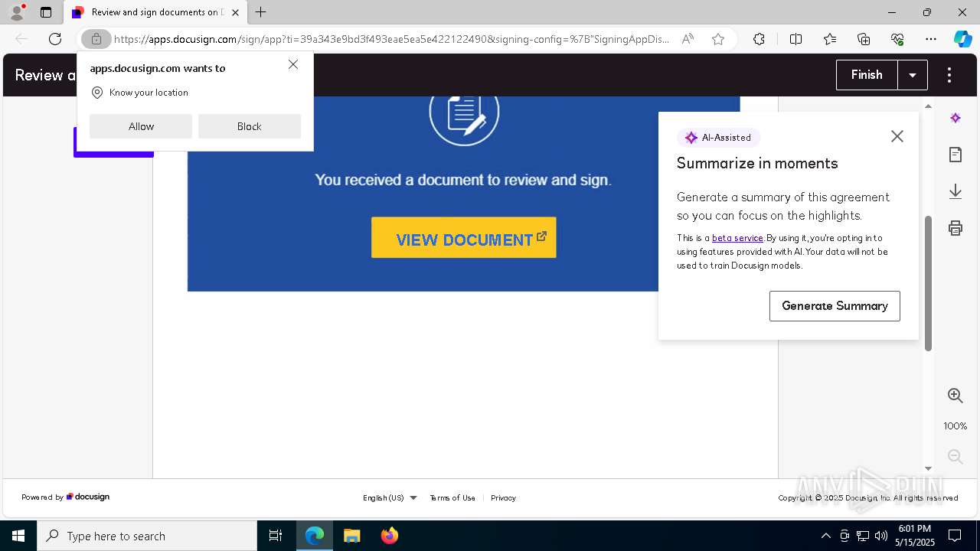Refresh the page

[55, 39]
